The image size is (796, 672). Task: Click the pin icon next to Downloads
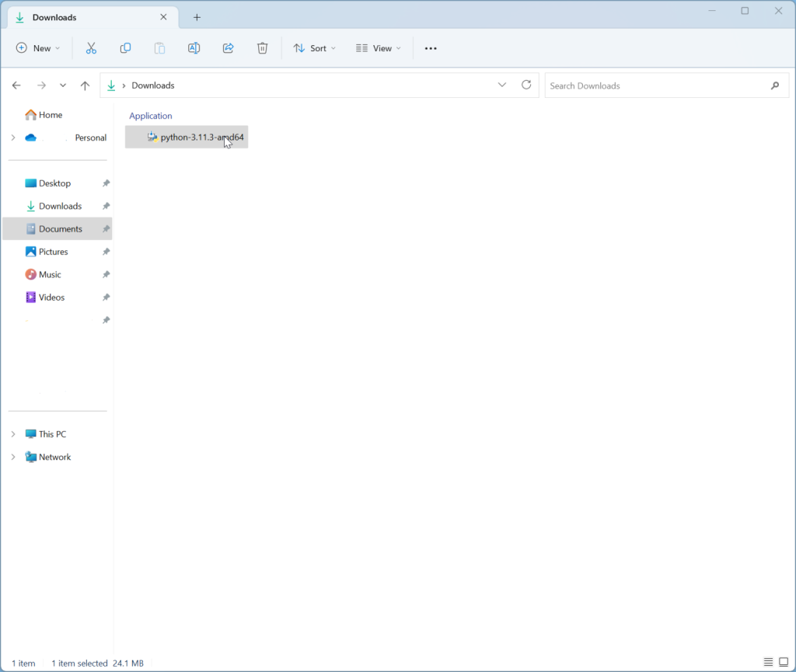pos(106,206)
